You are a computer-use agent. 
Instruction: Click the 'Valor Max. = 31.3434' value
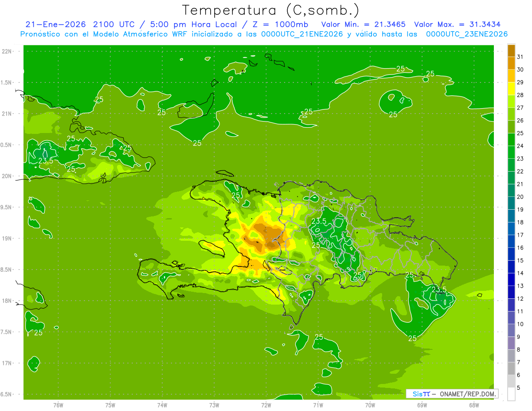(458, 24)
